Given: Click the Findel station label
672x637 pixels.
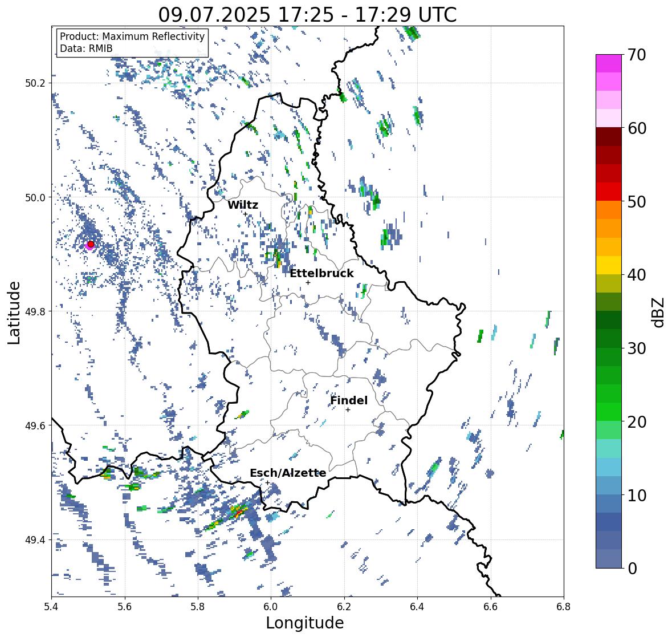Looking at the screenshot, I should 349,400.
